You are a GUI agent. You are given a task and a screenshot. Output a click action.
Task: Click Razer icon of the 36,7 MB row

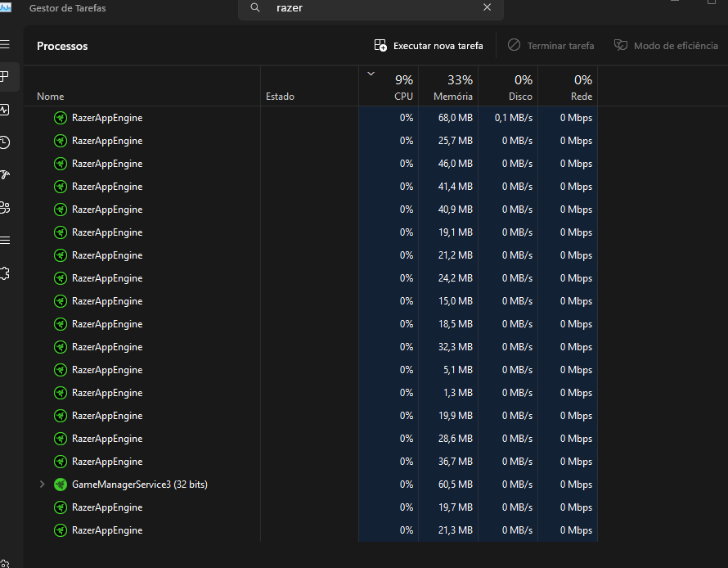61,462
